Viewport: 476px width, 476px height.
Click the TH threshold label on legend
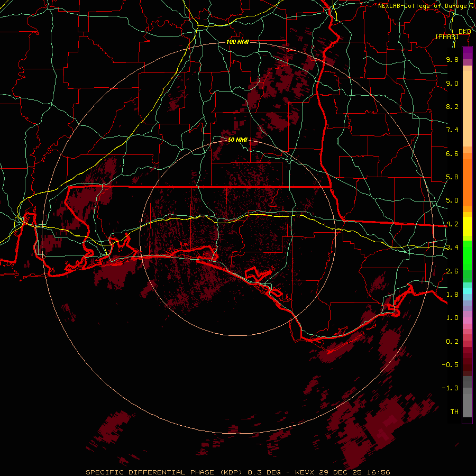(x=454, y=412)
